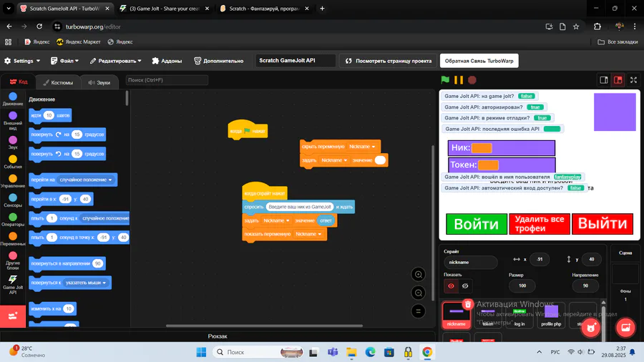
Task: Click the sprite name nickname field
Action: tap(471, 263)
